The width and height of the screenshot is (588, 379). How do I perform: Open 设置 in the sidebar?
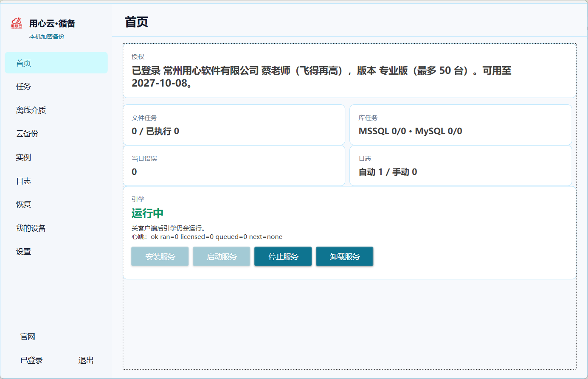56,252
